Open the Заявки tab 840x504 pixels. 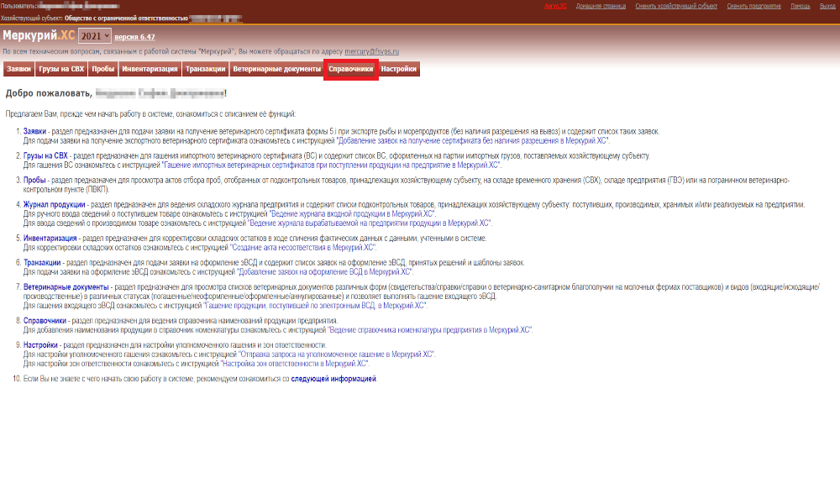click(x=18, y=69)
